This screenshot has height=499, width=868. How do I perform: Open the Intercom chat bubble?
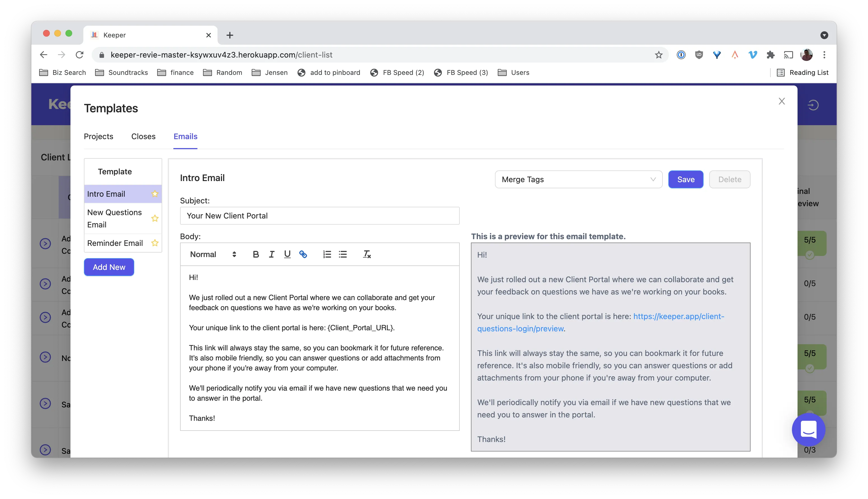click(808, 429)
